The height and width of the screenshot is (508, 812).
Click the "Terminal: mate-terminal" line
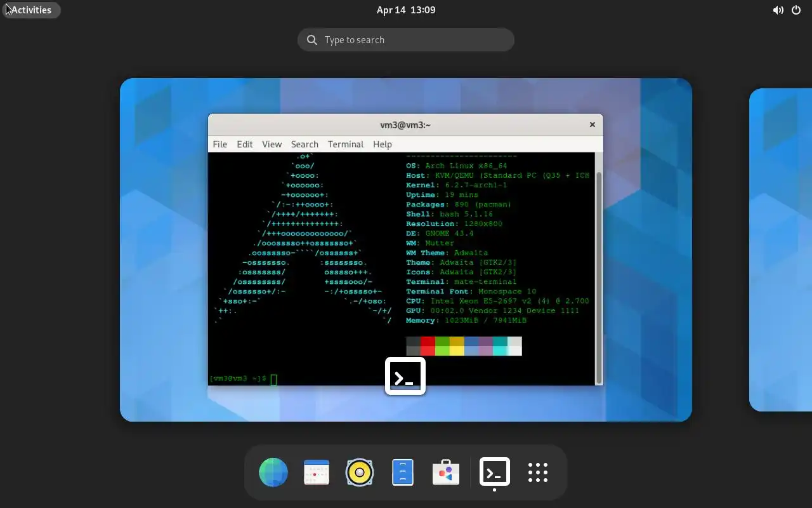pyautogui.click(x=462, y=282)
